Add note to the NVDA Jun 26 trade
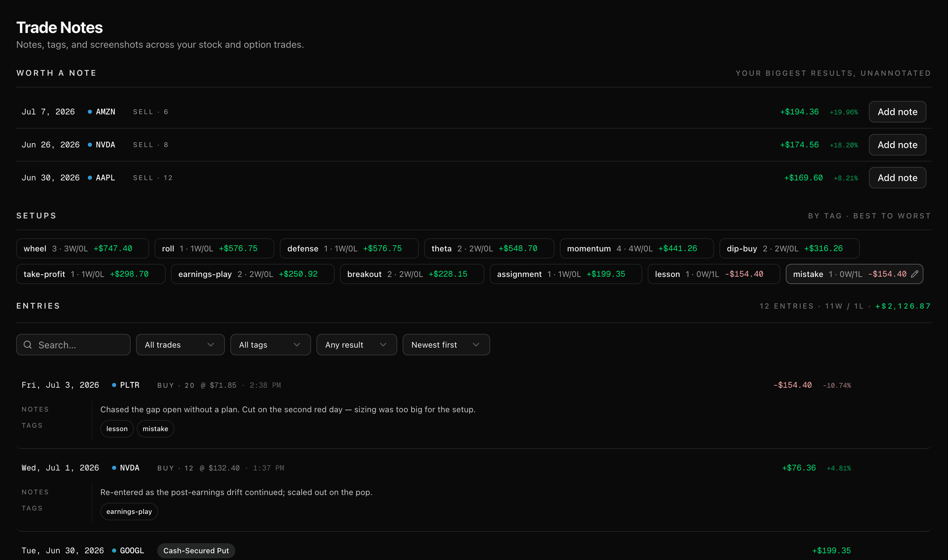The height and width of the screenshot is (560, 948). click(898, 144)
